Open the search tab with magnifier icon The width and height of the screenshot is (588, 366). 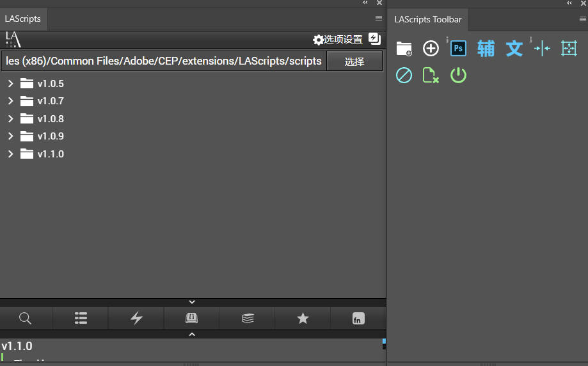pyautogui.click(x=26, y=319)
